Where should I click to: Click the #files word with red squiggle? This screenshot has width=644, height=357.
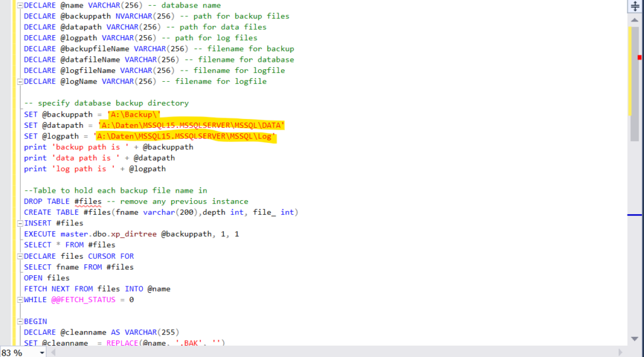tap(88, 201)
